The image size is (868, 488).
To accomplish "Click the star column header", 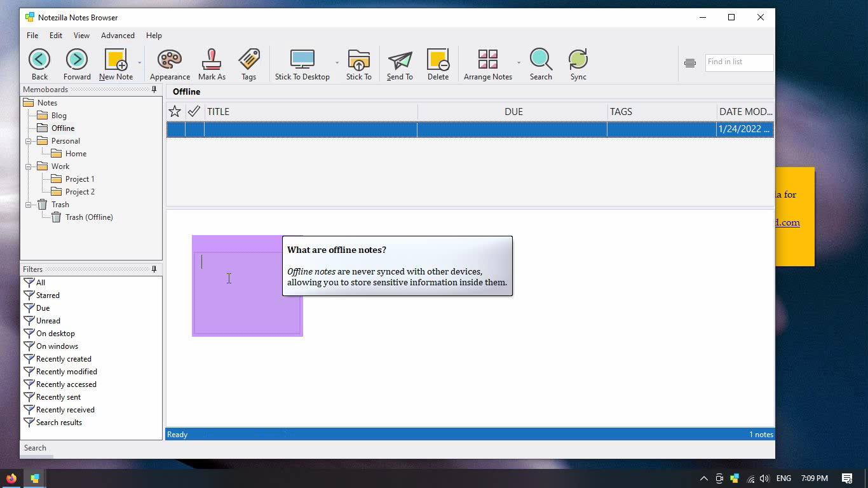I will [x=175, y=111].
